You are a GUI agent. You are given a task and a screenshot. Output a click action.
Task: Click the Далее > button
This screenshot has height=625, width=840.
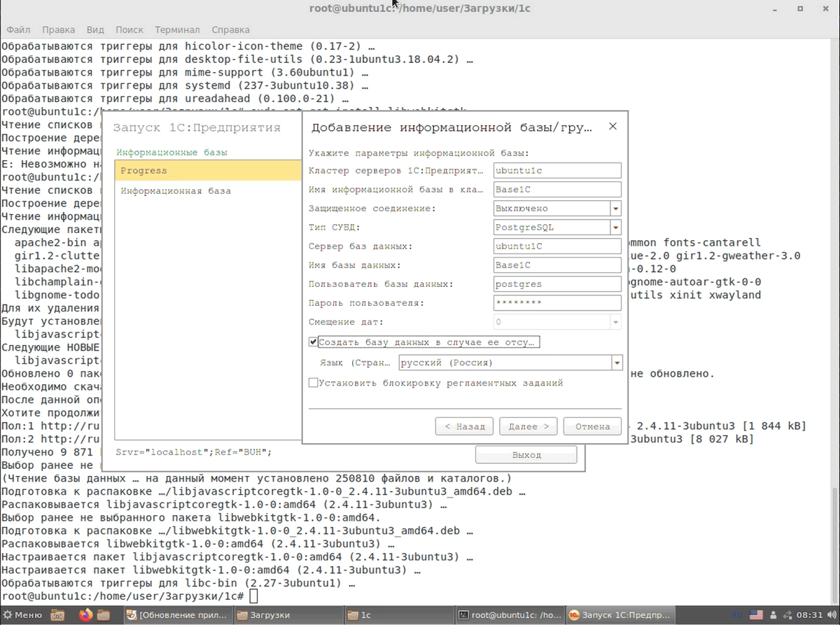pyautogui.click(x=528, y=426)
